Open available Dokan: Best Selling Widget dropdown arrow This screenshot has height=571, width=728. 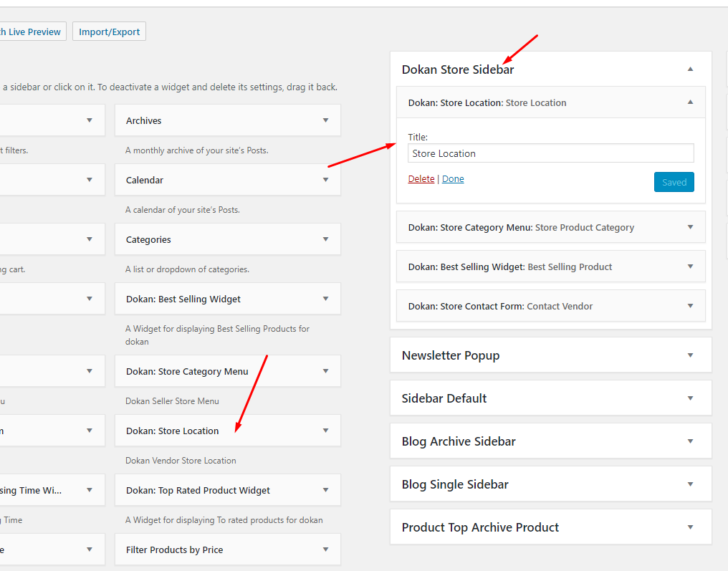(x=326, y=299)
